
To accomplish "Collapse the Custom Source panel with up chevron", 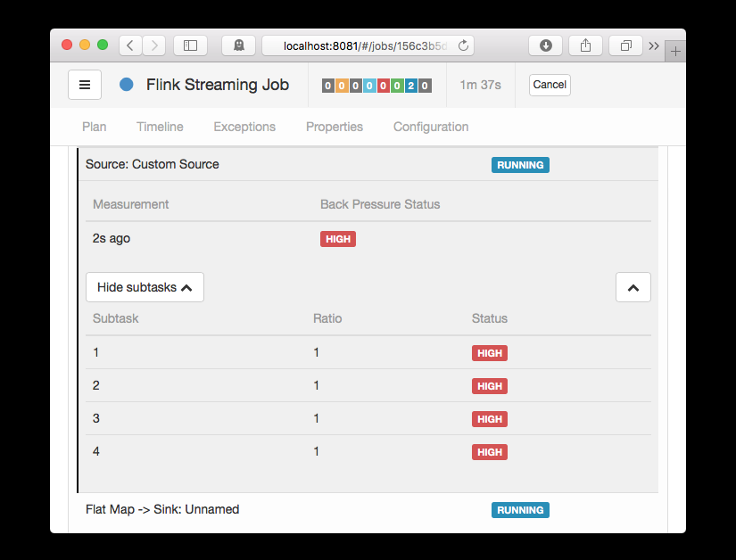I will pos(633,287).
